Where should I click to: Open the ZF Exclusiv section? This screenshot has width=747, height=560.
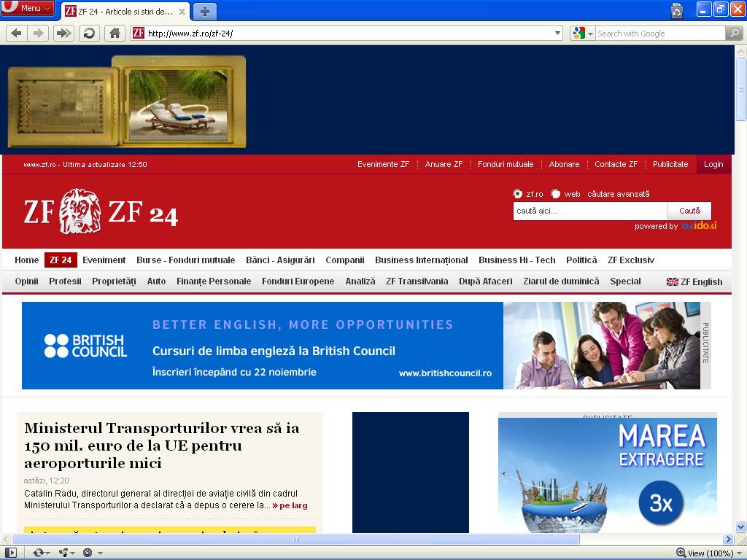(631, 260)
